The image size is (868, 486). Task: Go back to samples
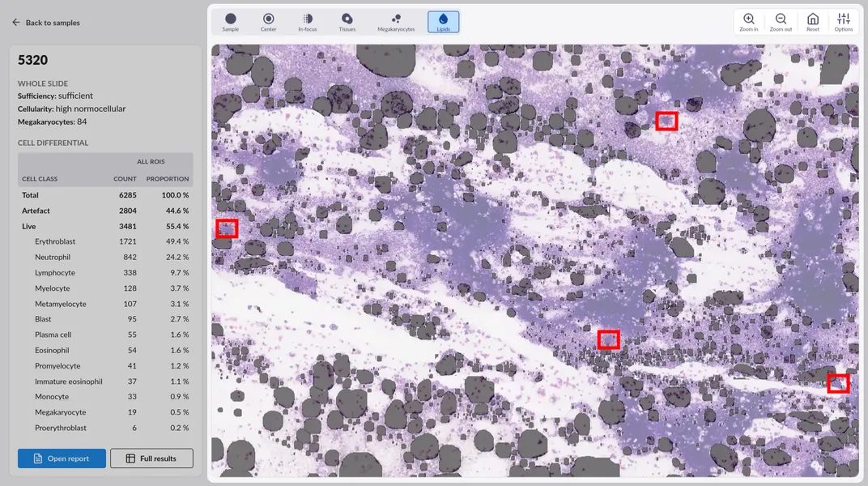pyautogui.click(x=46, y=23)
